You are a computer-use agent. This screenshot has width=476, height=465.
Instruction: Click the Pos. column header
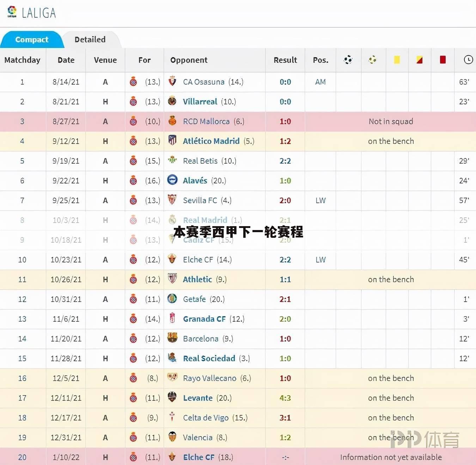321,60
